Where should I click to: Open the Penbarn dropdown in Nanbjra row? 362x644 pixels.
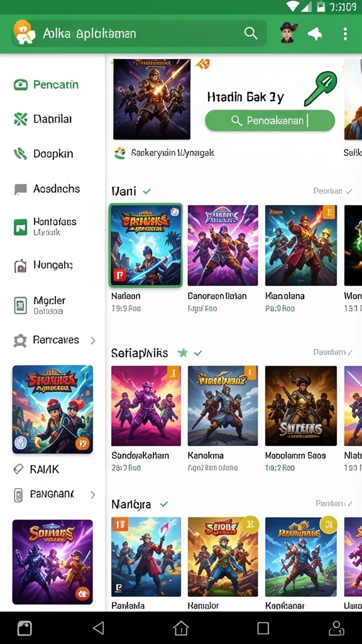pos(334,503)
